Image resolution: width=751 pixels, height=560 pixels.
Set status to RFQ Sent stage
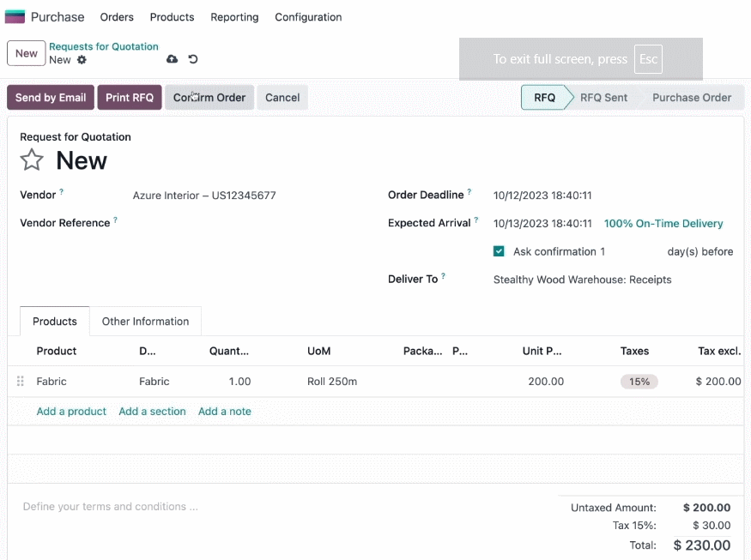click(x=603, y=98)
